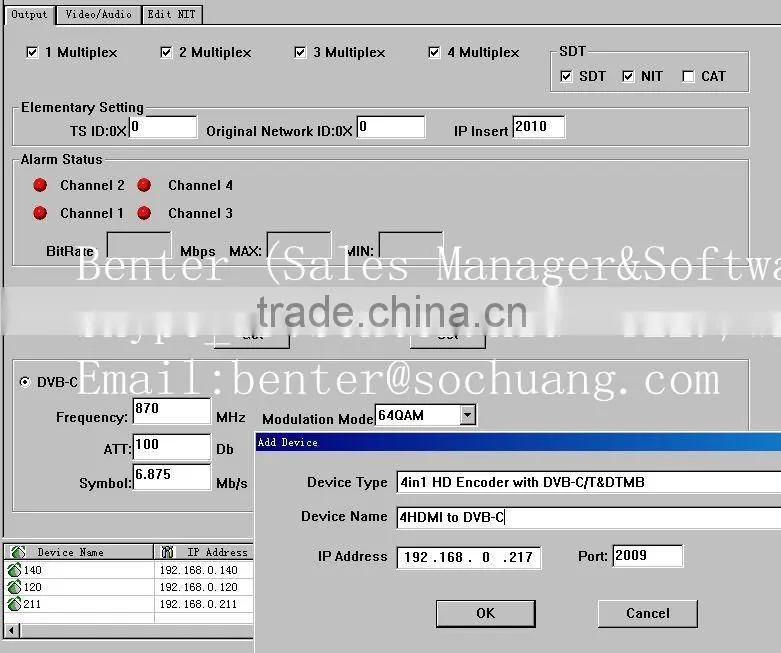Click the device list left scroll arrow

click(12, 631)
